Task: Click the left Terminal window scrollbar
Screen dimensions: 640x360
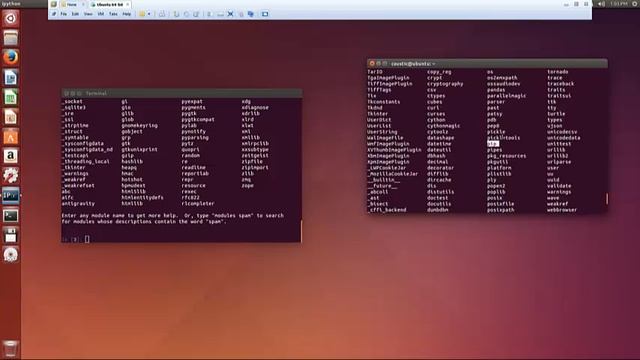Action: pos(301,231)
